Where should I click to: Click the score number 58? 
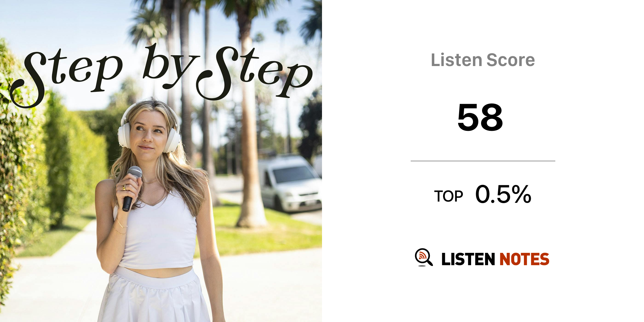[480, 117]
